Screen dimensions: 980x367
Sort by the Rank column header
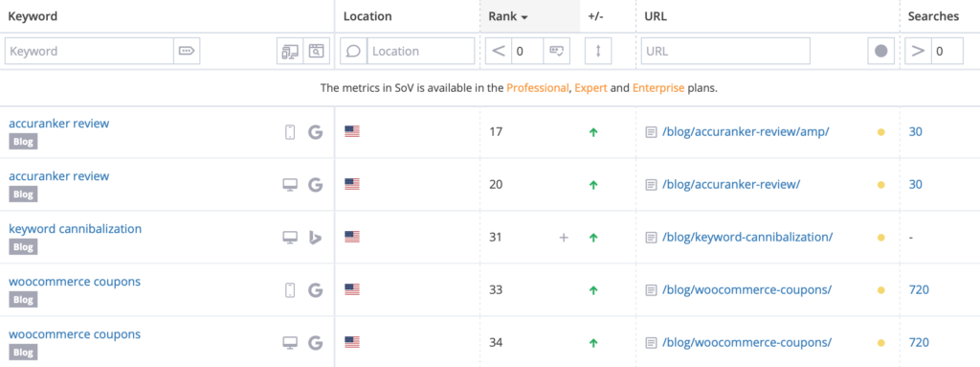click(508, 17)
